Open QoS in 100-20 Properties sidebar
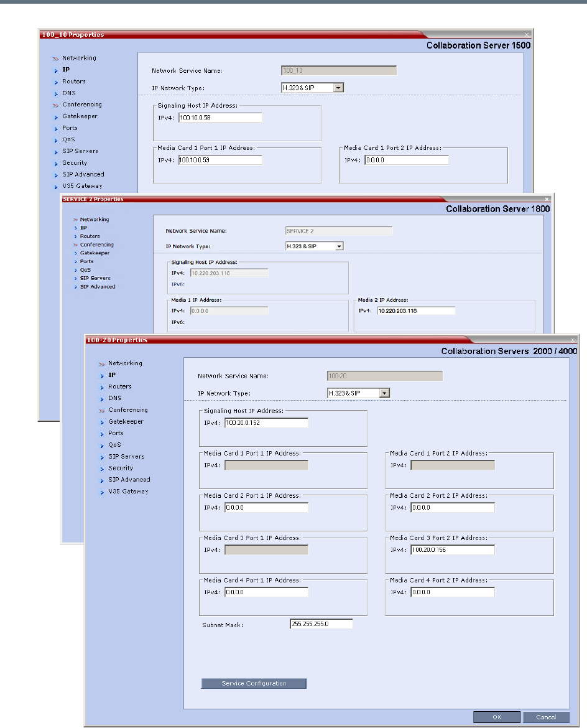The height and width of the screenshot is (728, 587). (x=114, y=445)
